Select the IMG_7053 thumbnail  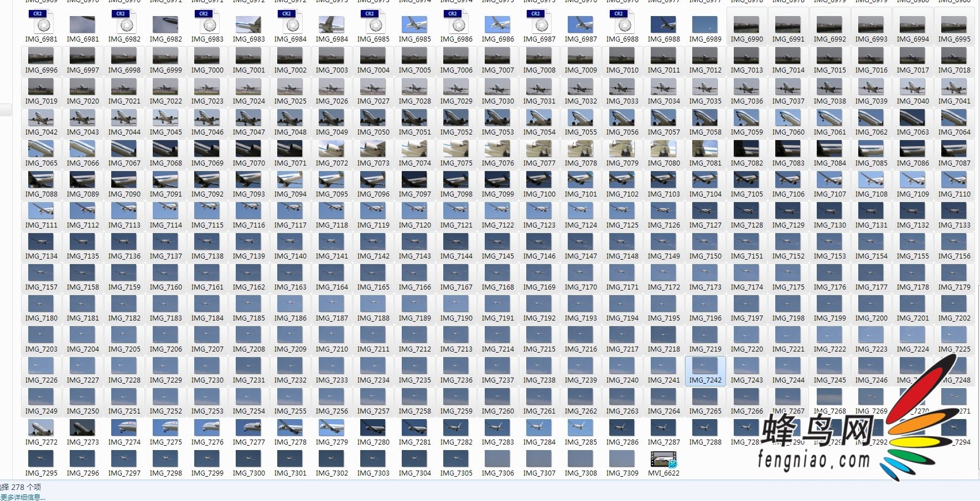click(497, 117)
